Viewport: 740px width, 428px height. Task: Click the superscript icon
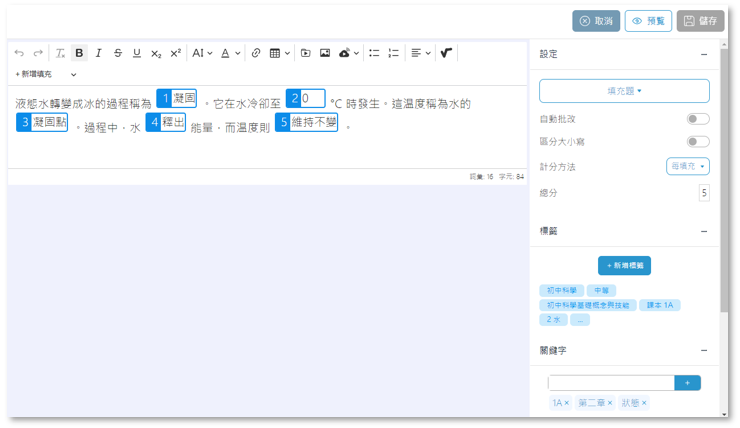(175, 53)
